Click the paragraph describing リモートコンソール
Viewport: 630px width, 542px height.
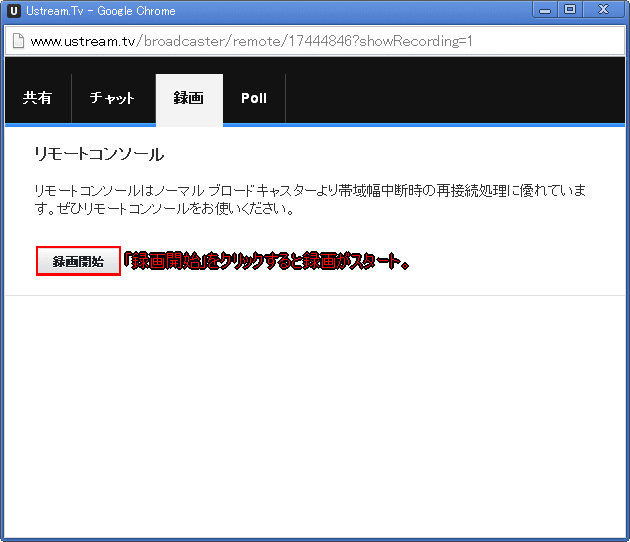coord(310,199)
